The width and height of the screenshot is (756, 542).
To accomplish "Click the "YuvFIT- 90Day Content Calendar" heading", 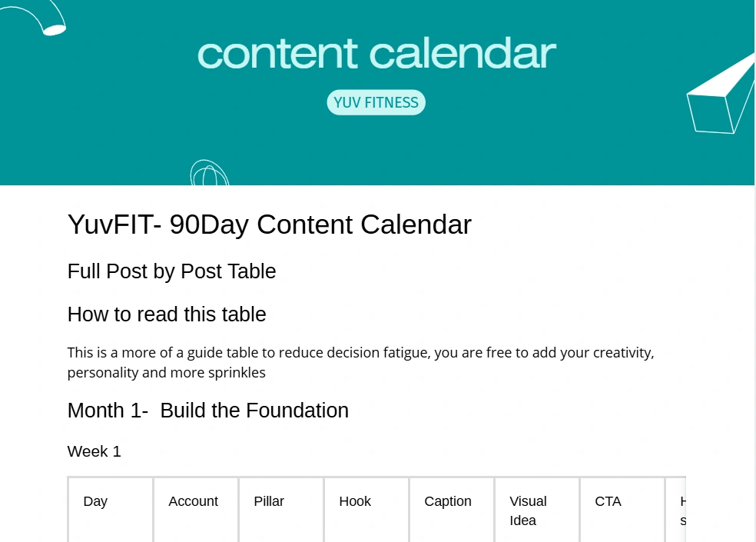I will [x=269, y=224].
